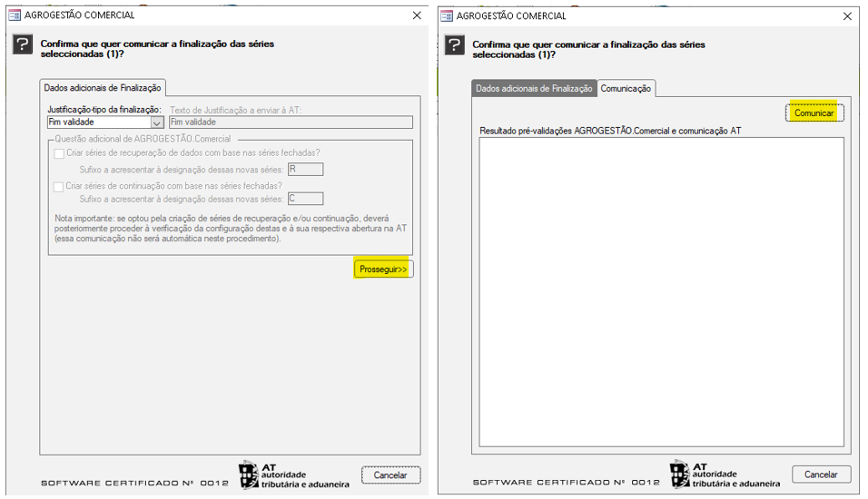Click the question mark icon in right dialog

tap(455, 44)
